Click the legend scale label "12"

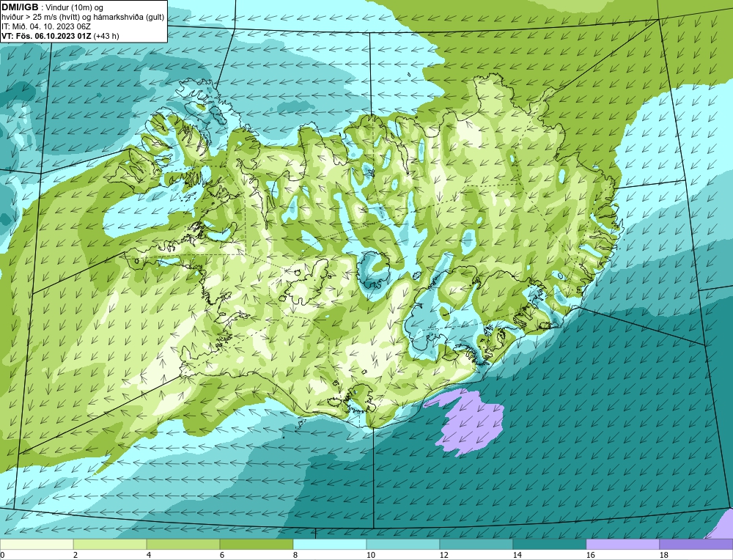pyautogui.click(x=443, y=555)
